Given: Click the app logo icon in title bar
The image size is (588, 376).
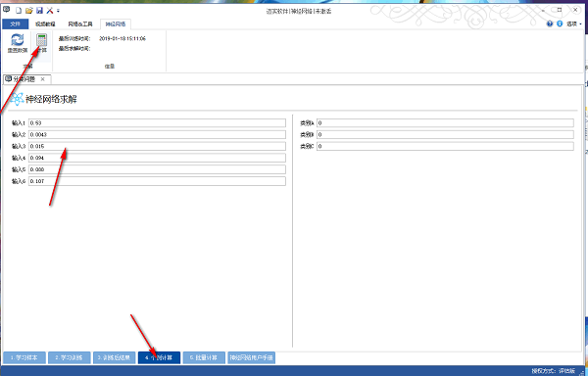Looking at the screenshot, I should pos(7,9).
